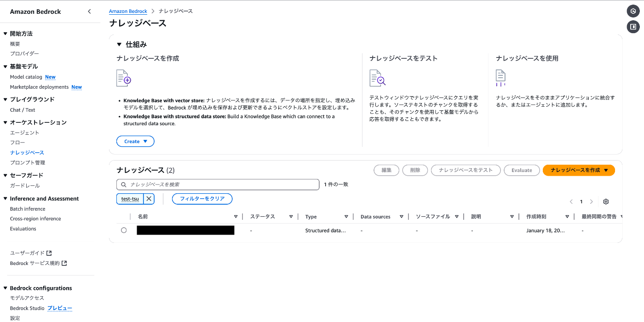Click the 削除 button
This screenshot has width=644, height=322.
click(415, 170)
